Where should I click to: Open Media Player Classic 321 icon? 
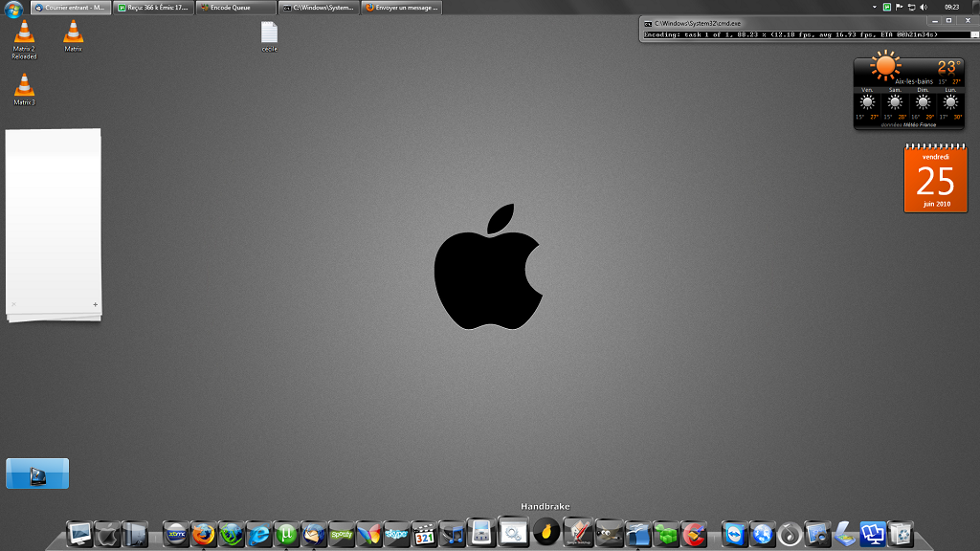[x=424, y=534]
